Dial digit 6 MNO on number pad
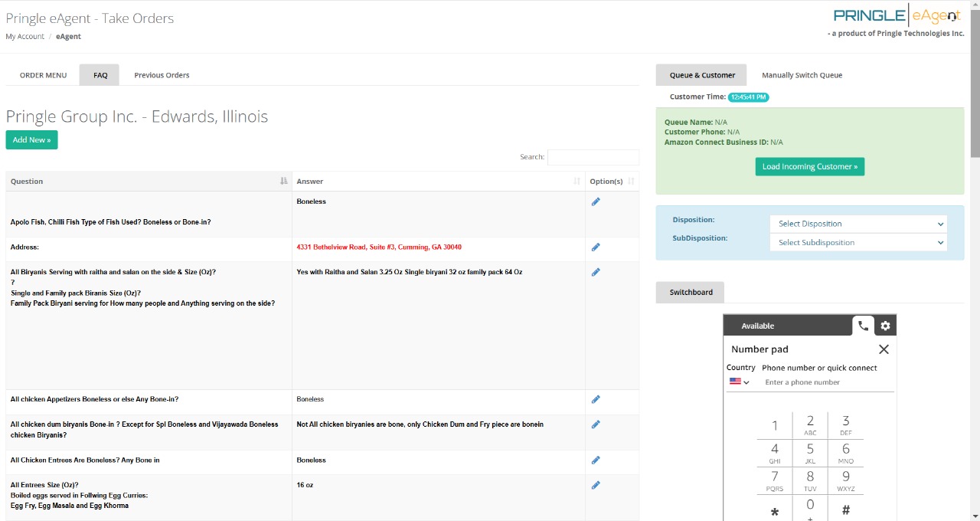The image size is (980, 521). (846, 453)
